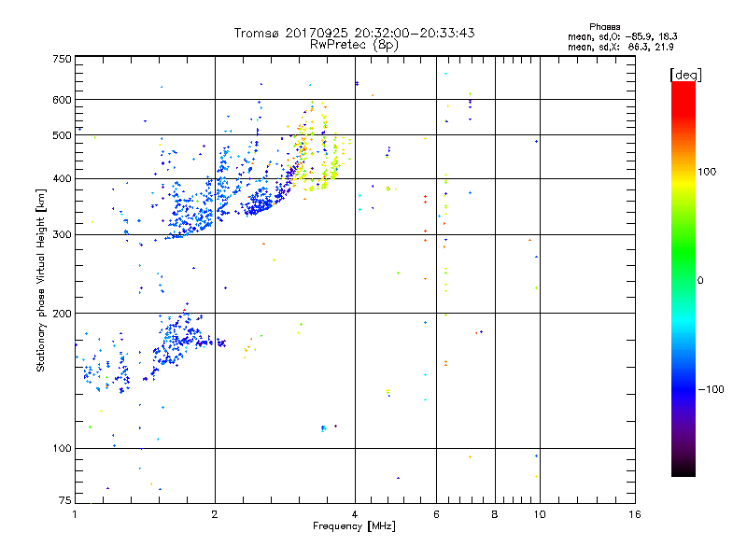
Task: Select the 'RwPretec (8p)' subtitle text
Action: coord(354,45)
